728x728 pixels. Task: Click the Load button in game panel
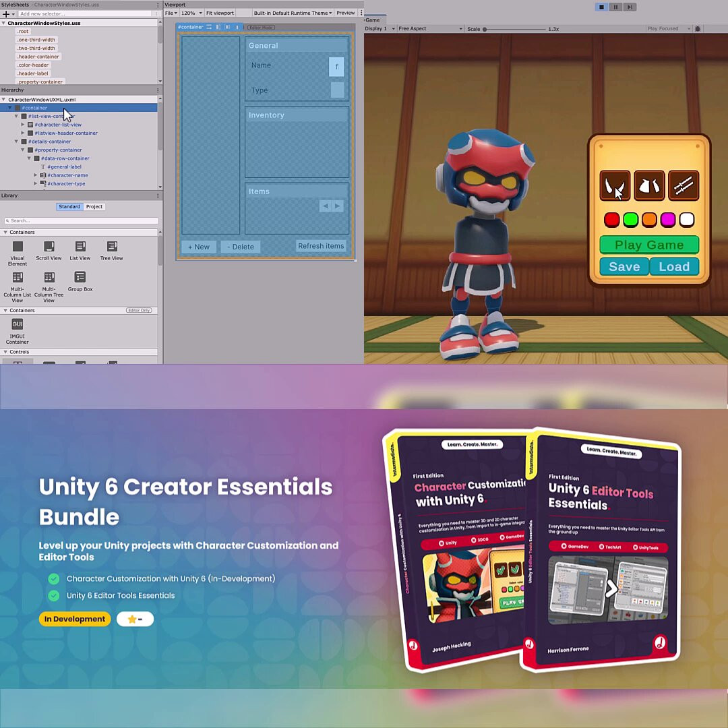[x=674, y=266]
